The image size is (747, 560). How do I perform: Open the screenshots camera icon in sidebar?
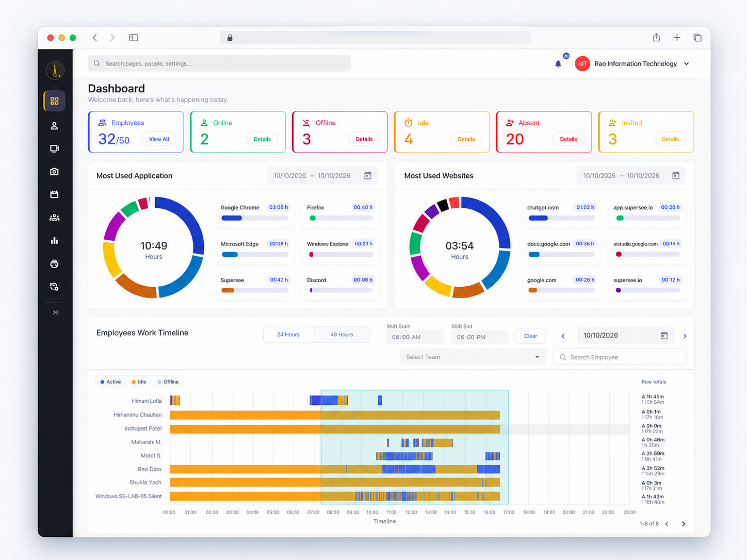click(54, 172)
